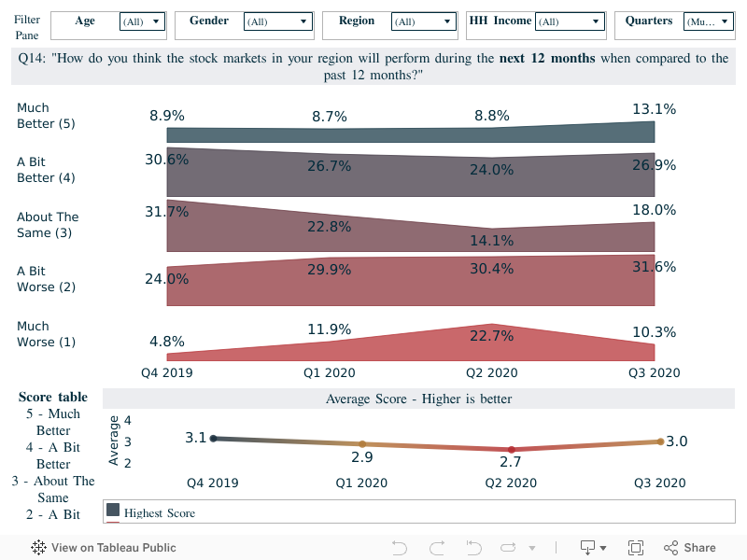Open the HH Income filter dropdown
The image size is (747, 560).
tap(570, 21)
